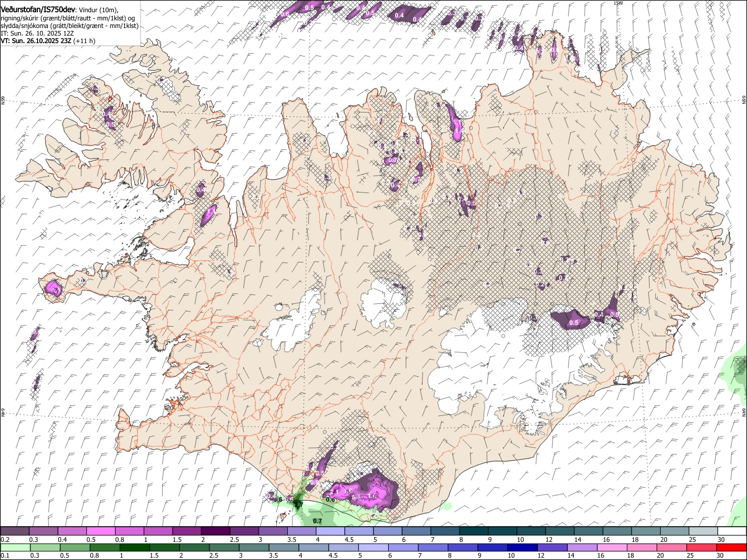Click the black 0.7 value label off the south coast

pos(317,521)
